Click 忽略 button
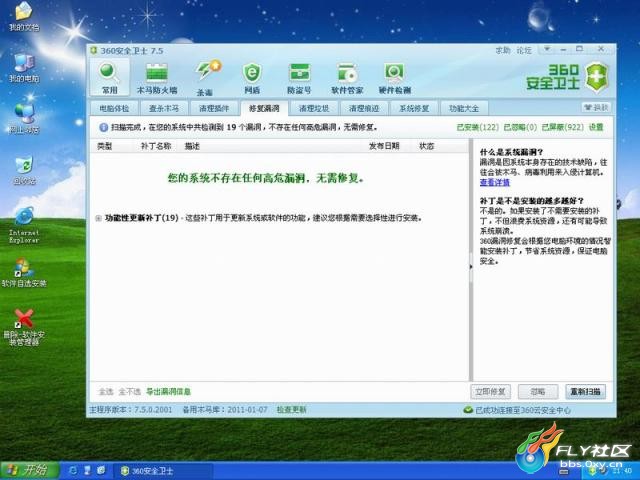The image size is (640, 480). pyautogui.click(x=538, y=392)
